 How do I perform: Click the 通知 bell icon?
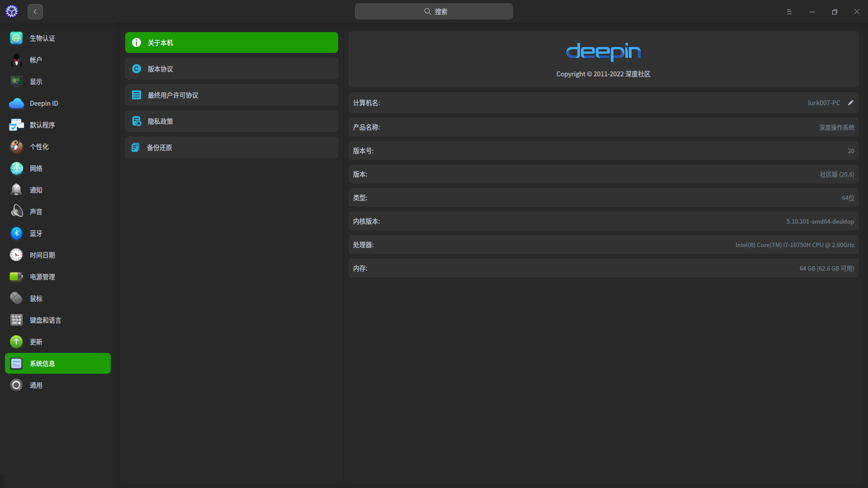(x=16, y=190)
